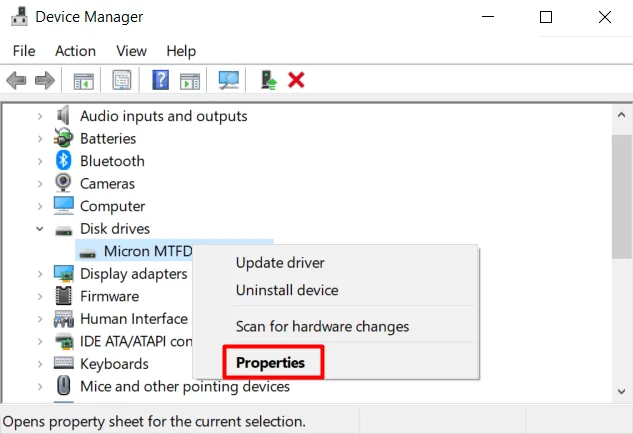Click Show/Hide Console Tree toolbar icon
The width and height of the screenshot is (633, 434).
click(84, 80)
